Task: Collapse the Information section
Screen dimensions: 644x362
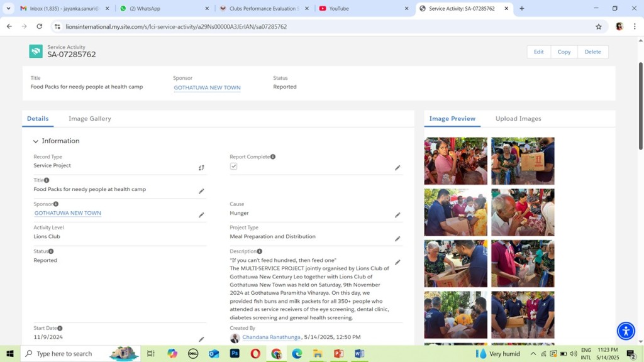Action: (x=36, y=141)
